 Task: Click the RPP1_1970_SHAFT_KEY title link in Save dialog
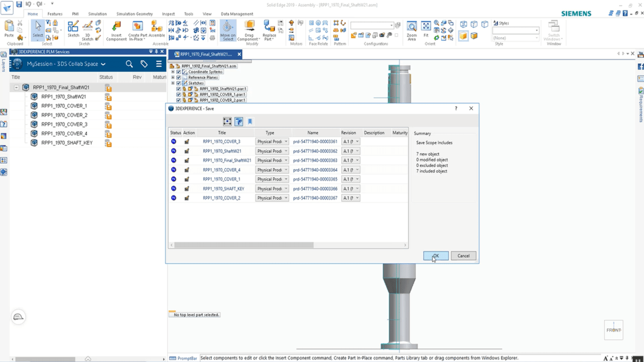click(224, 189)
